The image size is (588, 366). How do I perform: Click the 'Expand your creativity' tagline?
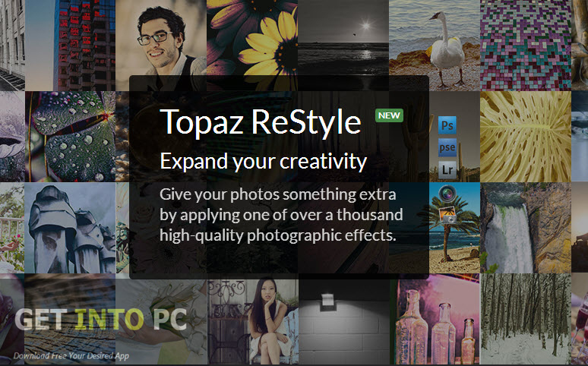coord(264,162)
